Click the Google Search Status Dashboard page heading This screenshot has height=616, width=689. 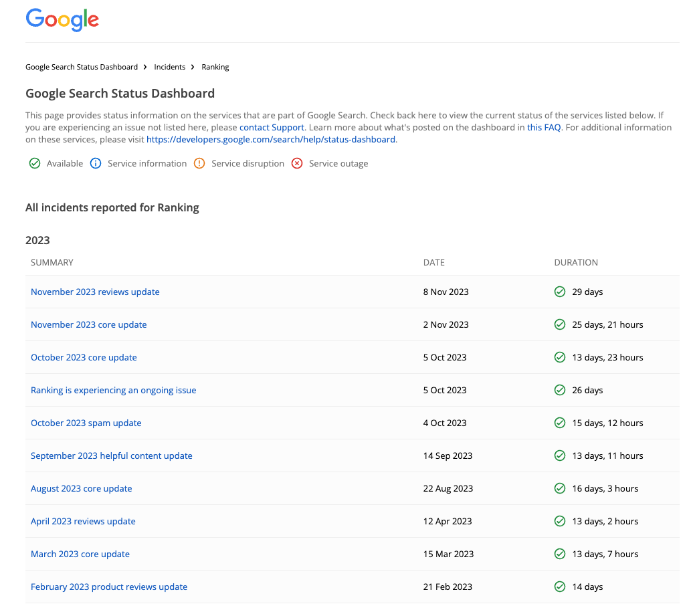coord(120,93)
